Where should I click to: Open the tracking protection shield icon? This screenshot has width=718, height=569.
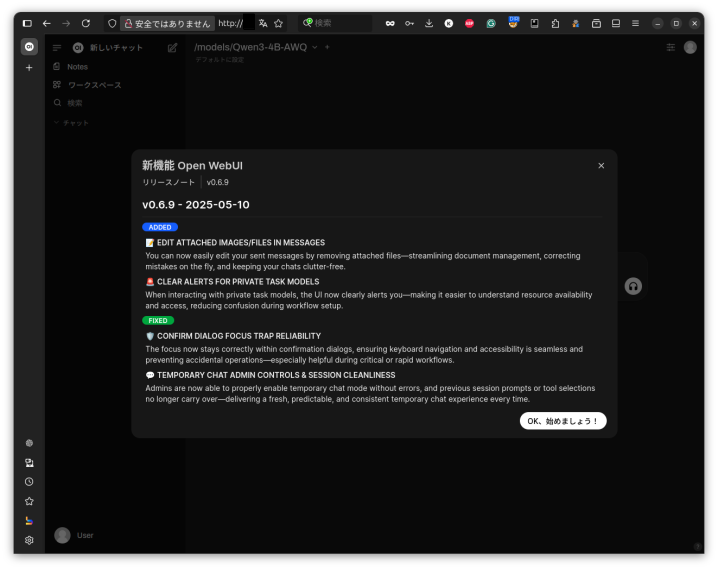coord(112,23)
